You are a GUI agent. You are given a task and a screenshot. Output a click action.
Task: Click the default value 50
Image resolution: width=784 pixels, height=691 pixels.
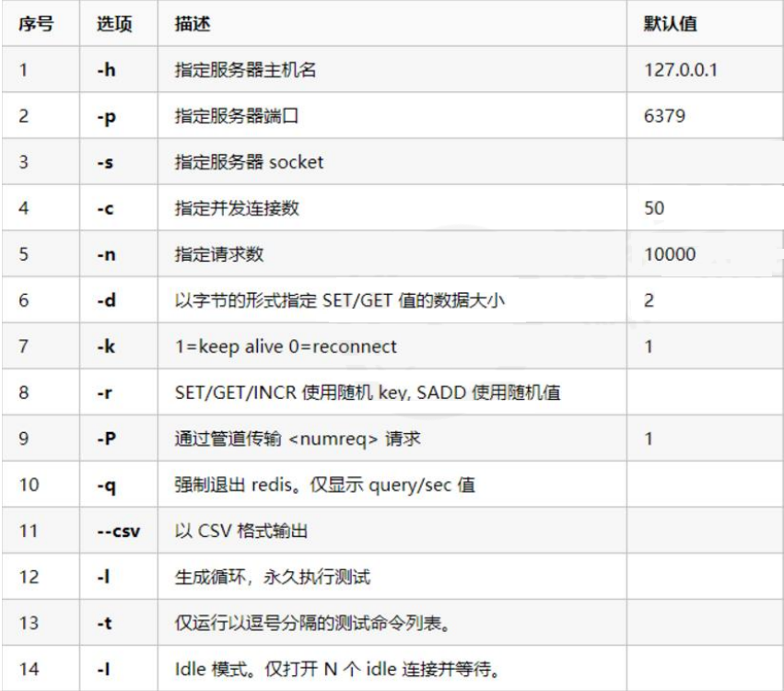point(654,208)
